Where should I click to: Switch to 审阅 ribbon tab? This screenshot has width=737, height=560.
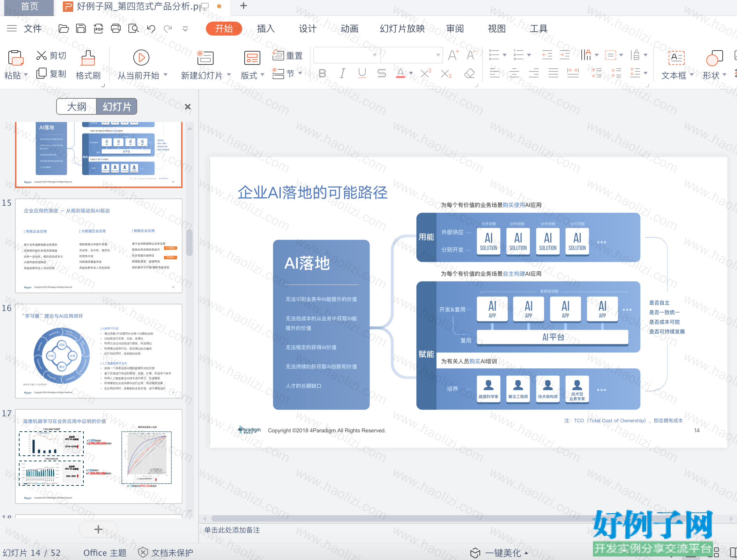click(455, 29)
